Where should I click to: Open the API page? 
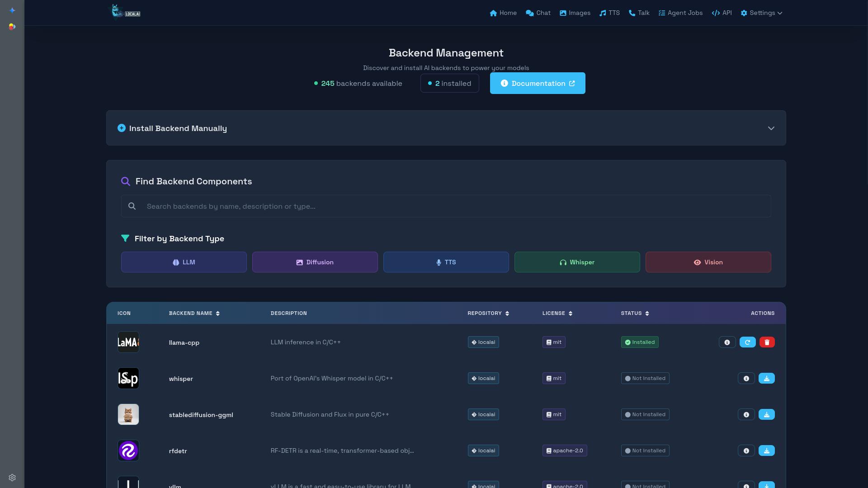[722, 13]
